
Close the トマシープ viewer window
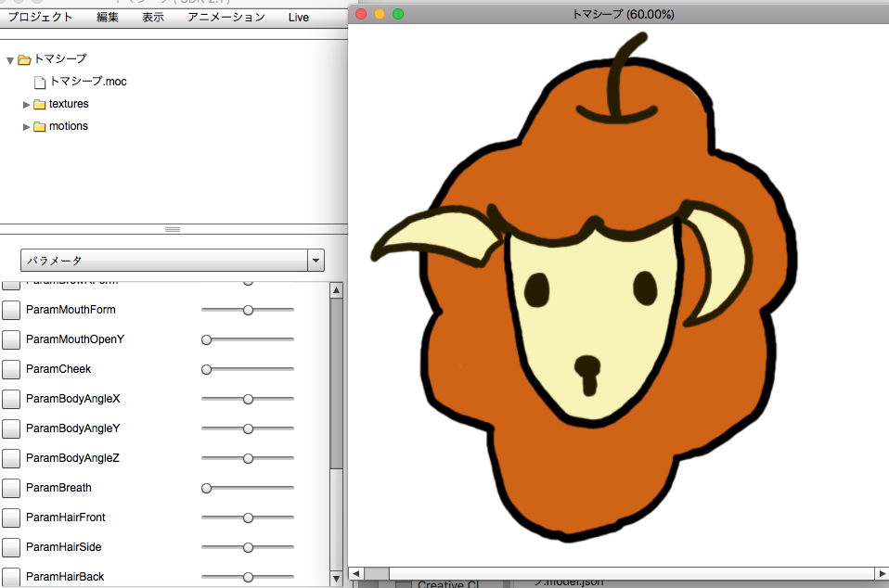pyautogui.click(x=361, y=14)
